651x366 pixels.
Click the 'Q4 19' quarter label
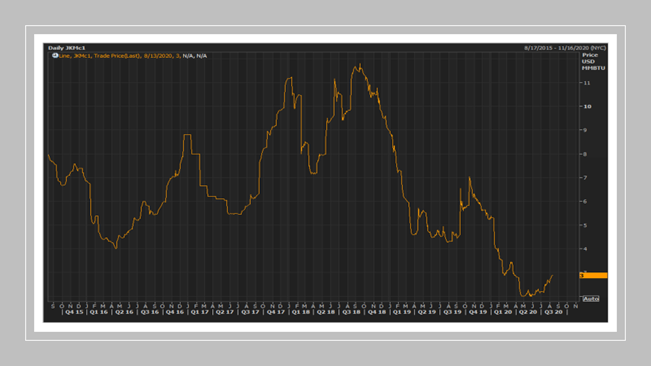point(478,312)
